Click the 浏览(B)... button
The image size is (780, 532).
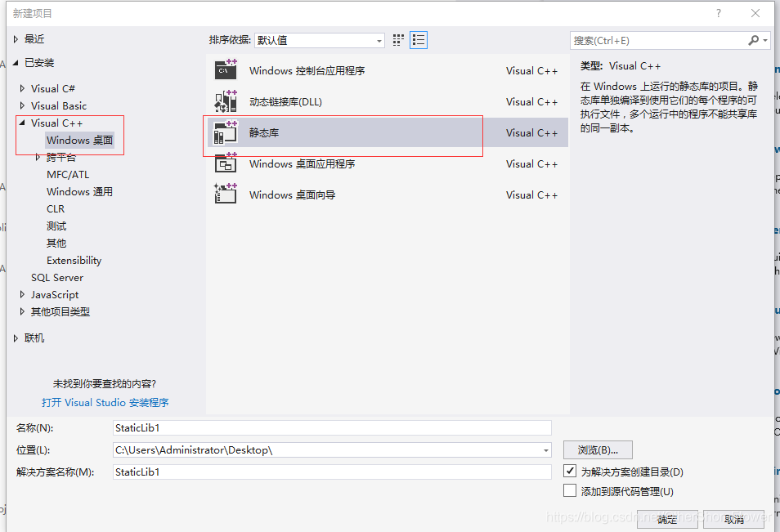coord(598,450)
